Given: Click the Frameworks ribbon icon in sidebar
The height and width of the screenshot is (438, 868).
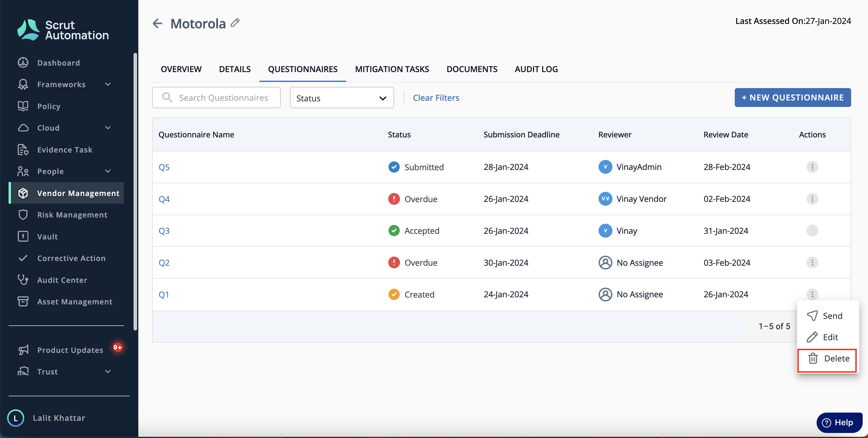Looking at the screenshot, I should [x=23, y=84].
